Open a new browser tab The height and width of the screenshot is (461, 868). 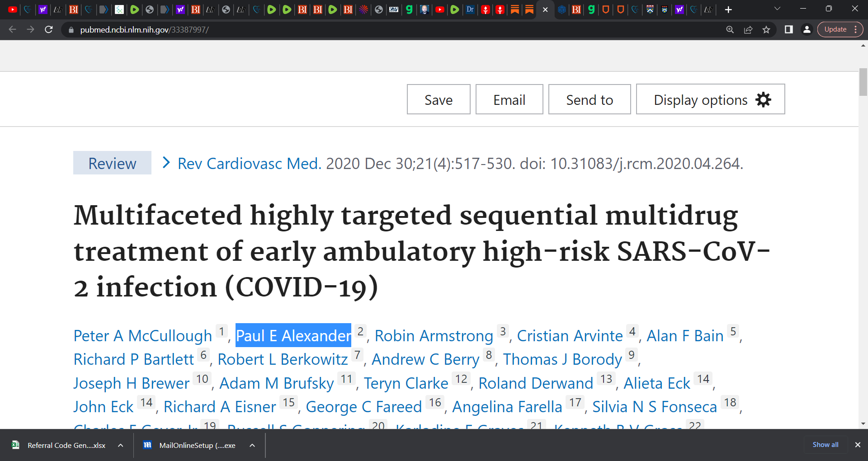click(x=728, y=9)
